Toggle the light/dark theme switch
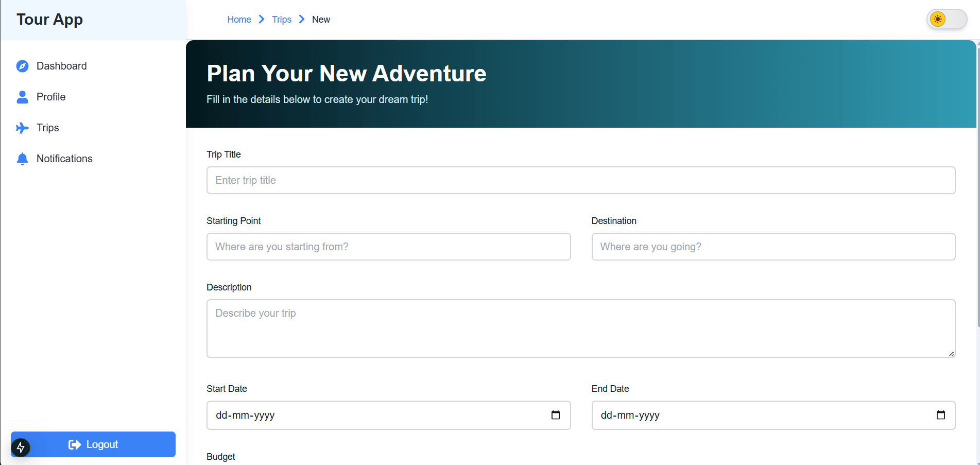 [x=947, y=19]
